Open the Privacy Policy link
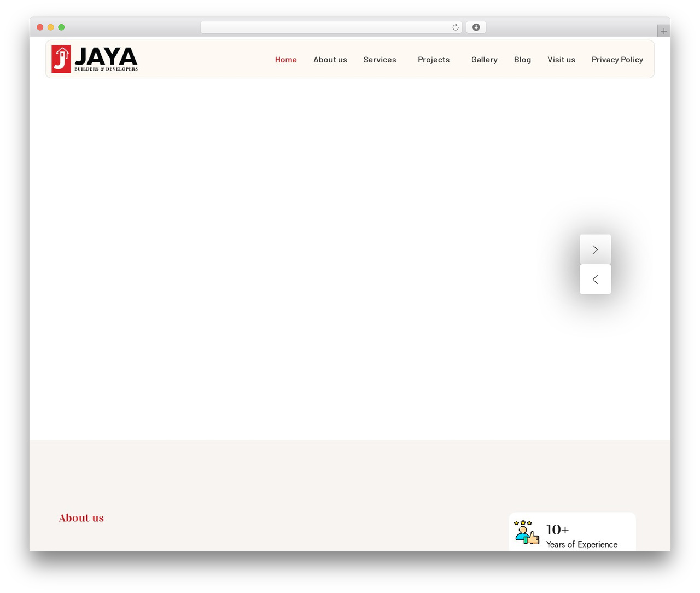The width and height of the screenshot is (700, 593). (x=617, y=60)
